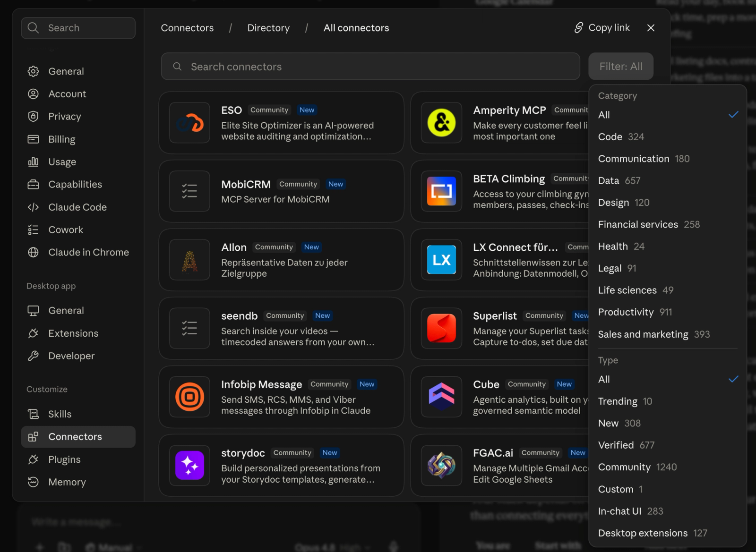The image size is (756, 552).
Task: Filter by Verified type
Action: pos(668,445)
